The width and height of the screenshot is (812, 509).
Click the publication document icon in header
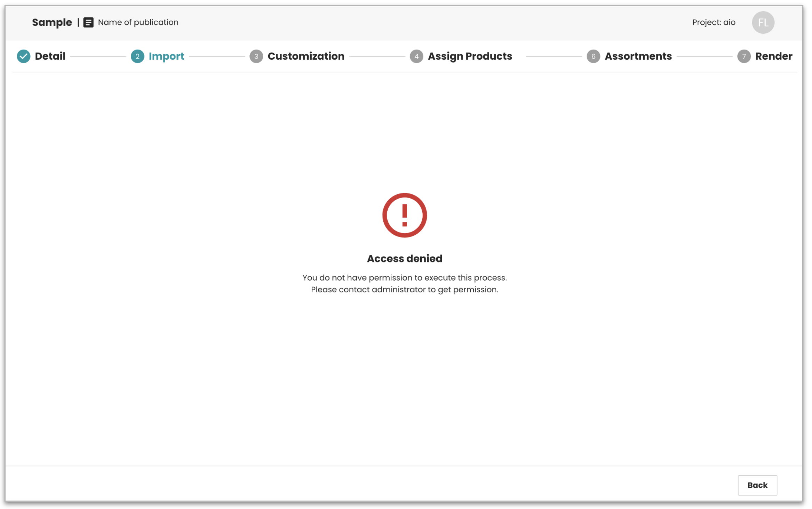[x=88, y=23]
